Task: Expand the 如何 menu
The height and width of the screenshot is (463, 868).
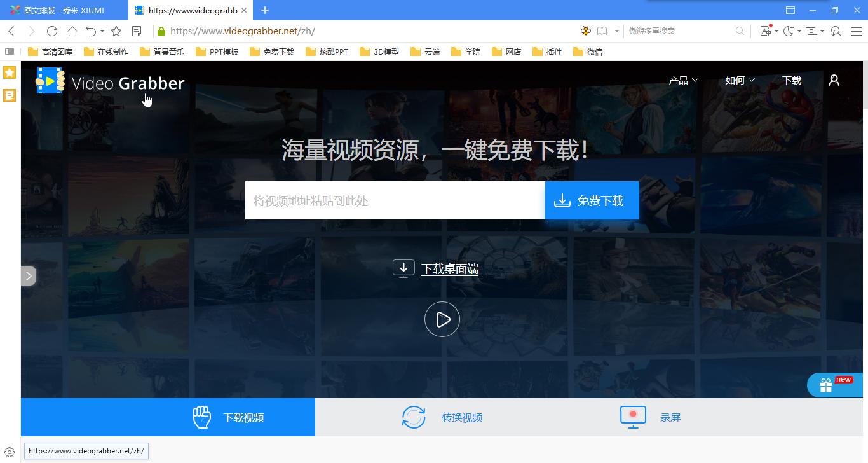Action: pyautogui.click(x=740, y=80)
